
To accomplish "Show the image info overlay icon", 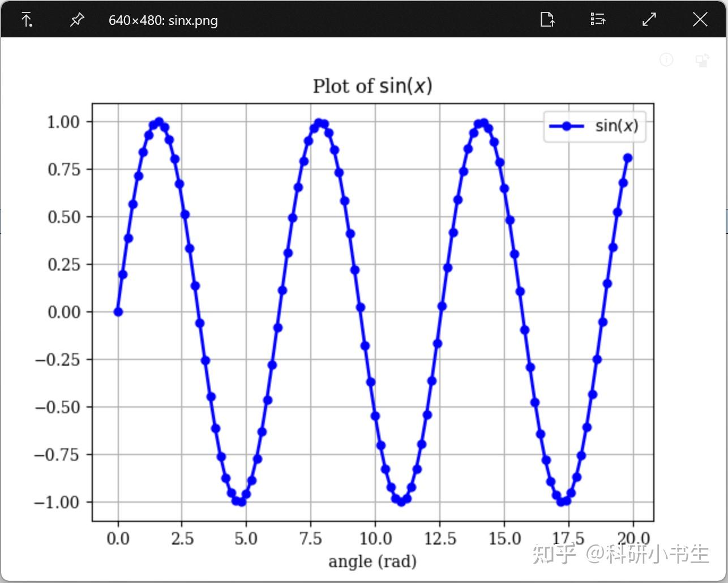I will coord(667,60).
